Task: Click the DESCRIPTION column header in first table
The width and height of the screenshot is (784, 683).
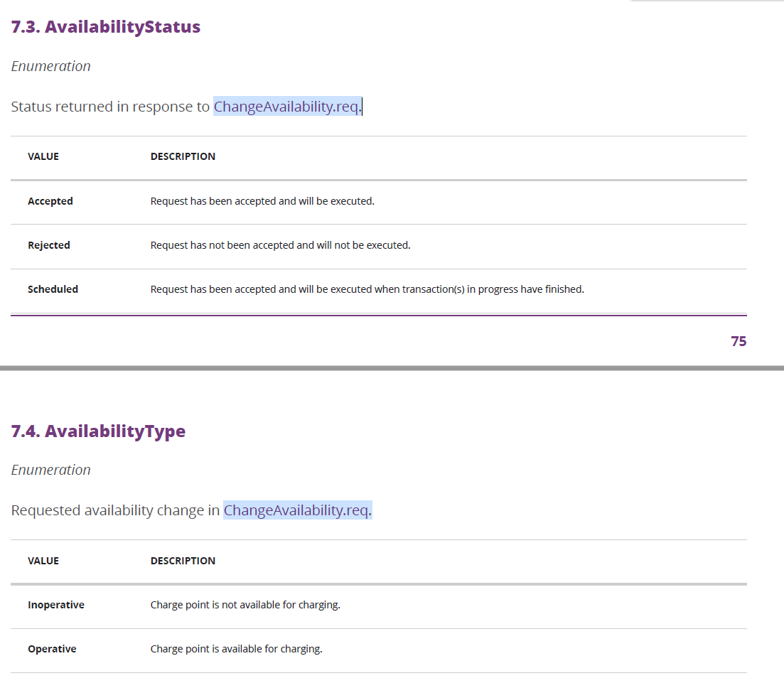Action: coord(183,156)
